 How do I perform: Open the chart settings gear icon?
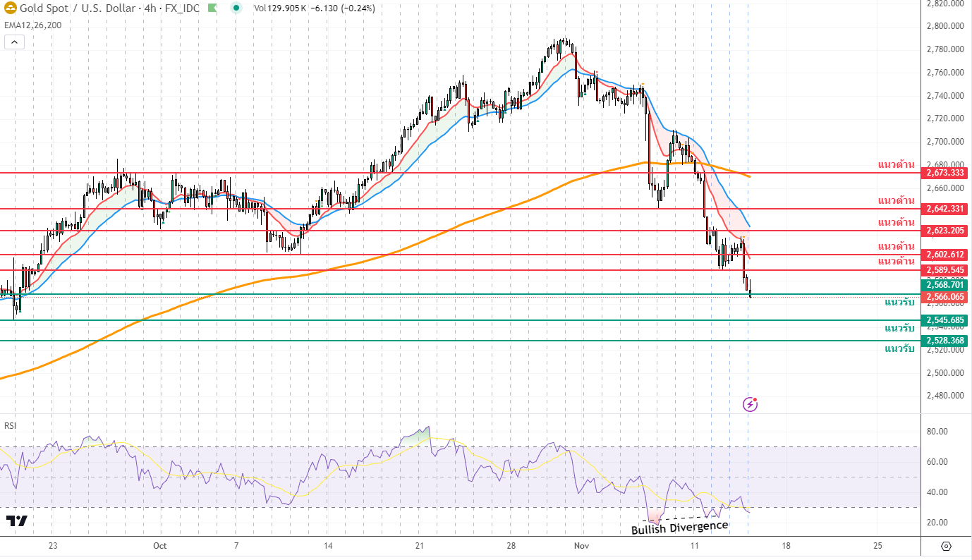[947, 546]
